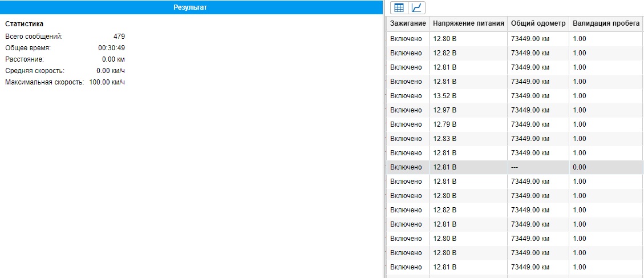Click the Статистика section title
Viewport: 644px width, 278px height.
(24, 24)
